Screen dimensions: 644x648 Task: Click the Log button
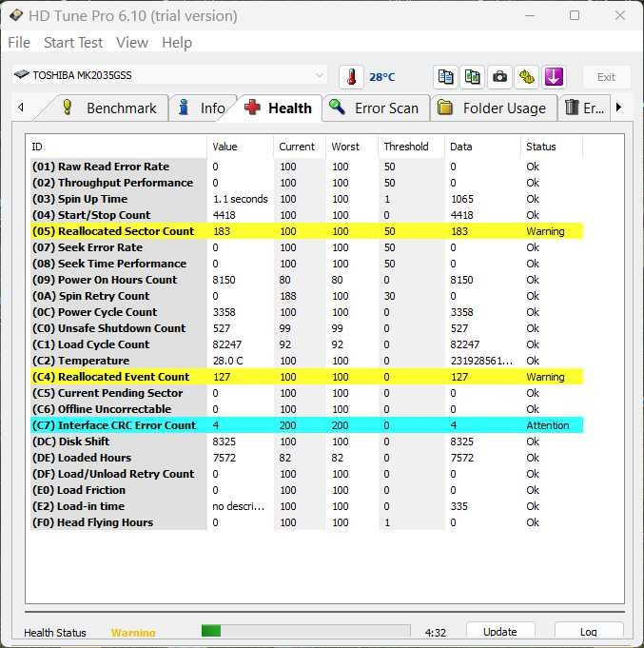coord(588,632)
